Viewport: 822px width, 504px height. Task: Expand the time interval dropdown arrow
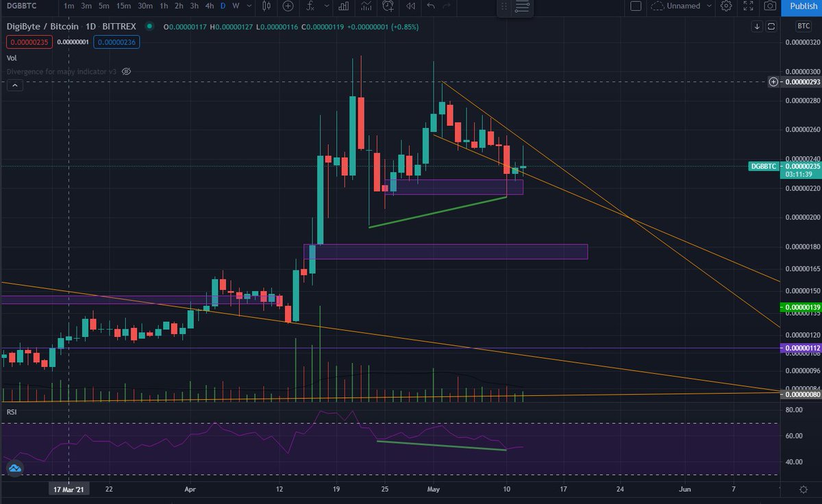coord(249,6)
